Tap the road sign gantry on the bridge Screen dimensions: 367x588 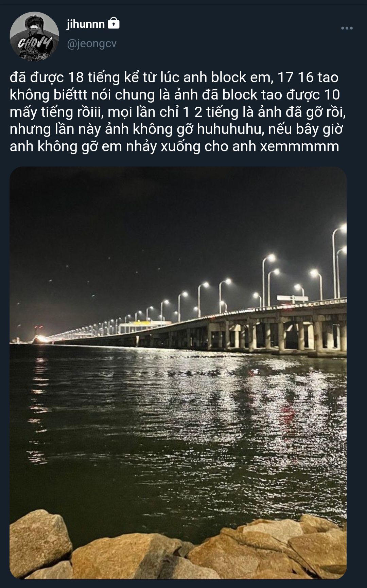click(x=292, y=299)
